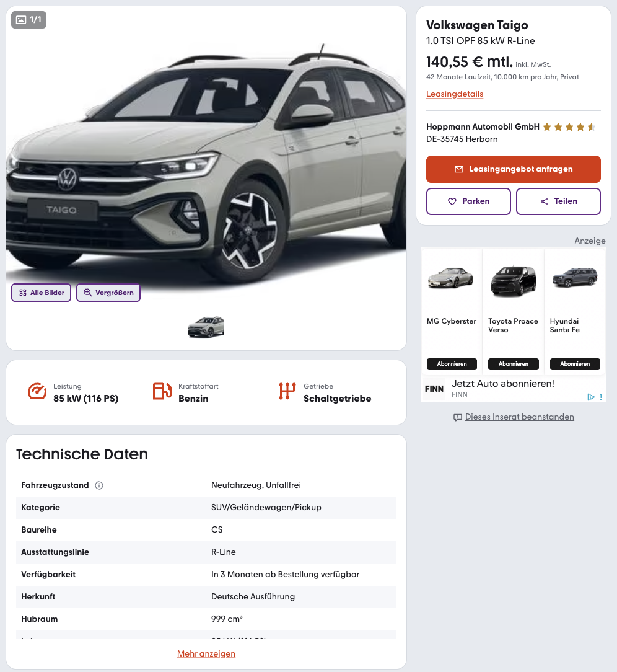Image resolution: width=617 pixels, height=672 pixels.
Task: Click Abonnieren under Hyundai Santa Fe
Action: coord(575,364)
